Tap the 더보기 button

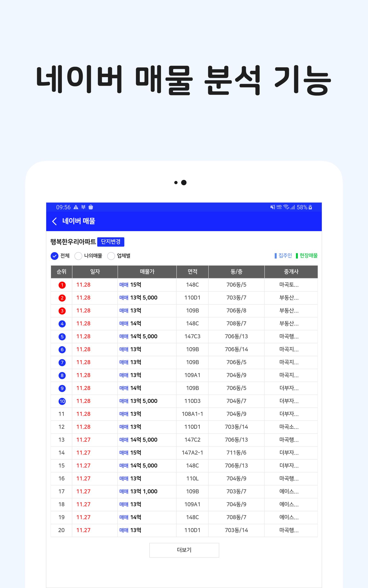[184, 550]
